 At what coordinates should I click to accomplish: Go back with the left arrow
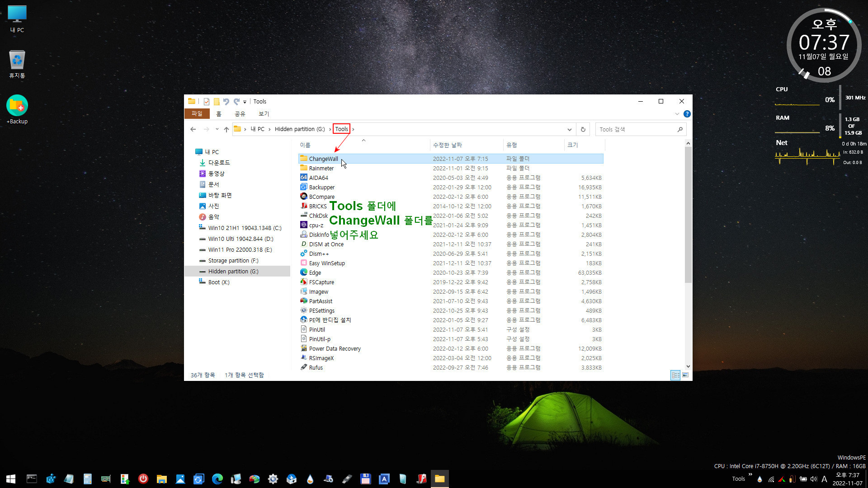pyautogui.click(x=193, y=129)
